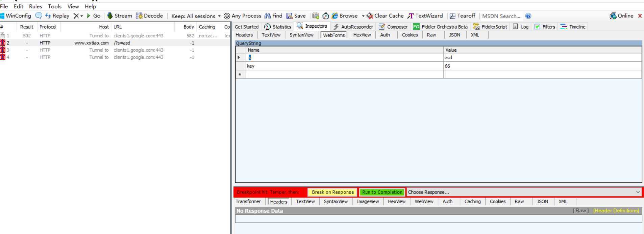The width and height of the screenshot is (644, 234).
Task: Open the FiddlerScript tab
Action: 490,27
